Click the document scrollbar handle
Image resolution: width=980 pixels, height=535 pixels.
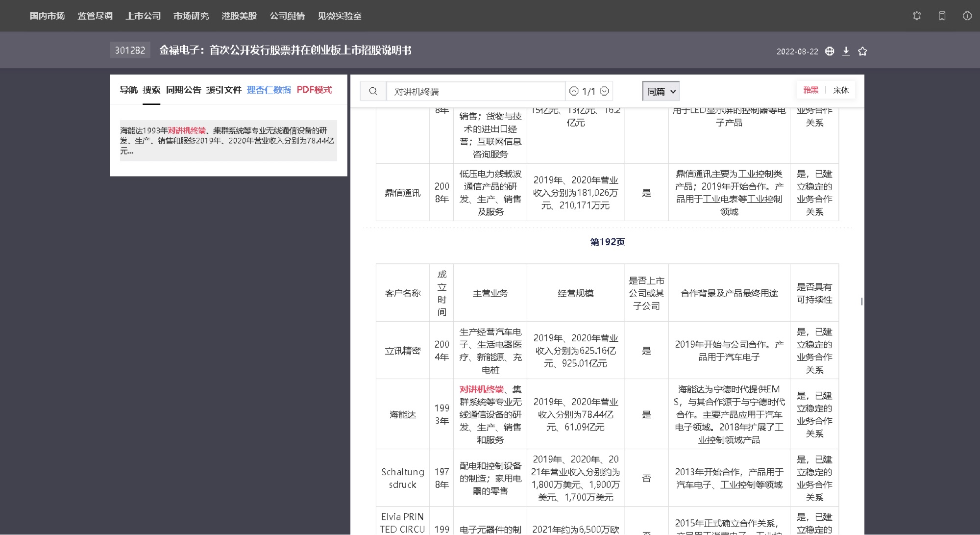pos(862,301)
